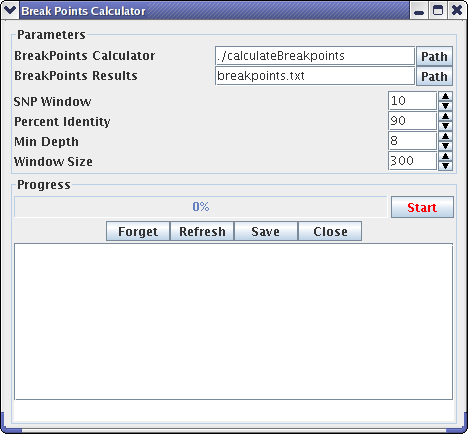Viewport: 468px width, 434px height.
Task: Click the red Start button
Action: pyautogui.click(x=422, y=207)
